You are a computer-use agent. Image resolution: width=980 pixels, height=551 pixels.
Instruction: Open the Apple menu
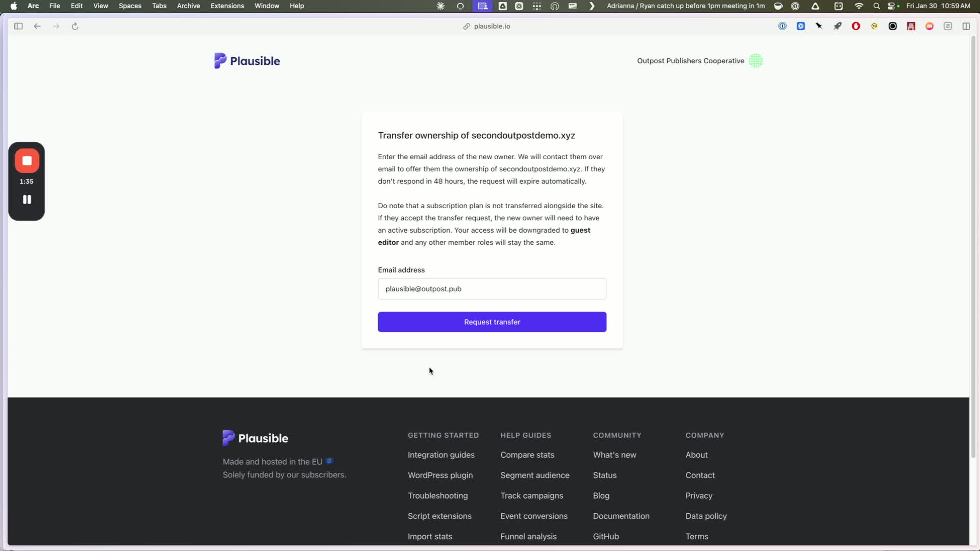pos(14,6)
